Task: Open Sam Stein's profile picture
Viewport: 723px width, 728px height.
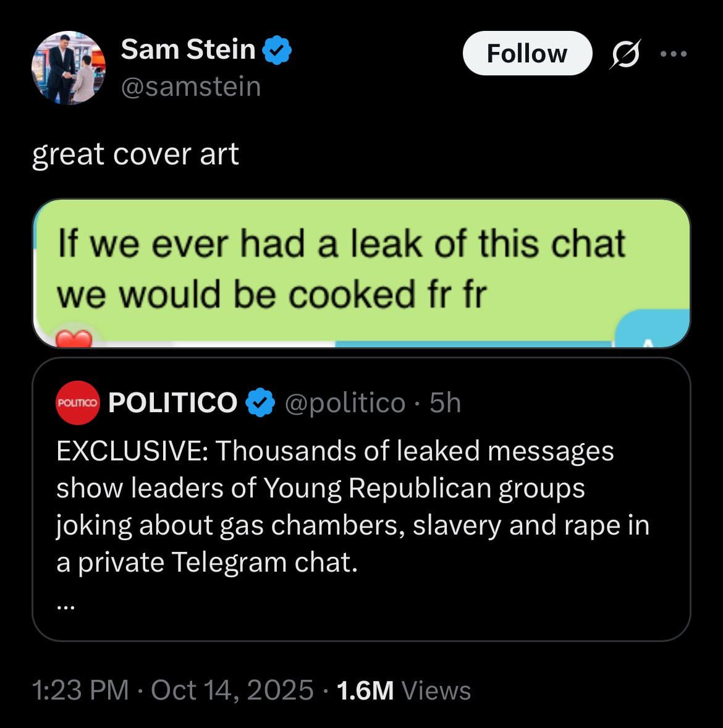Action: click(68, 68)
